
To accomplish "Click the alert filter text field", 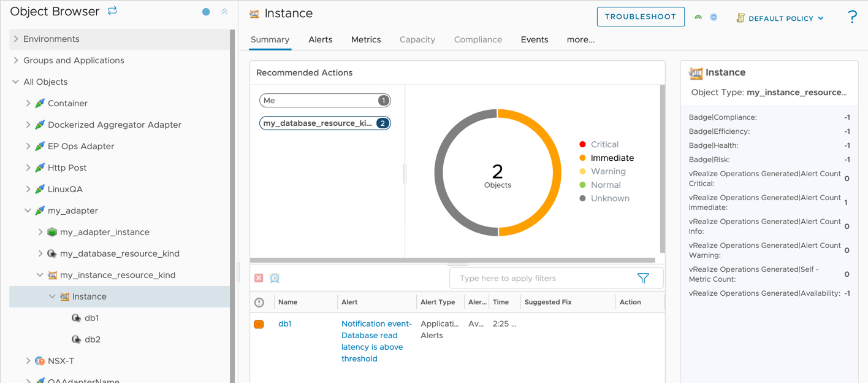I will [x=542, y=278].
